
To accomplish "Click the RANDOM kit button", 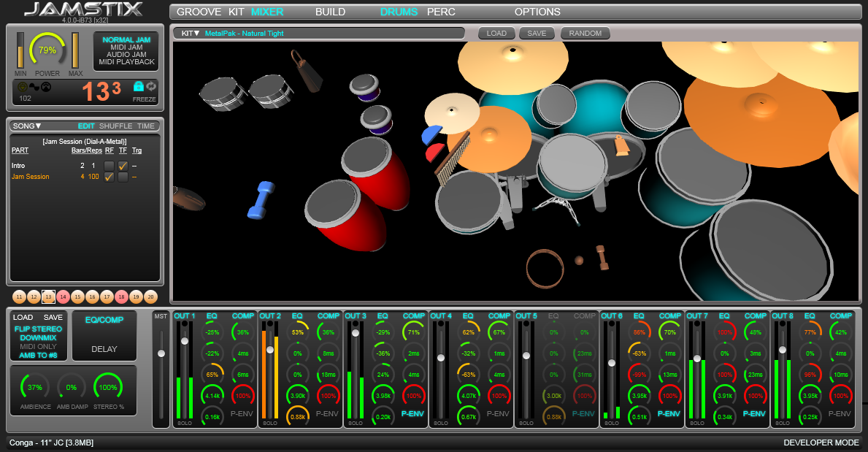I will [x=585, y=34].
